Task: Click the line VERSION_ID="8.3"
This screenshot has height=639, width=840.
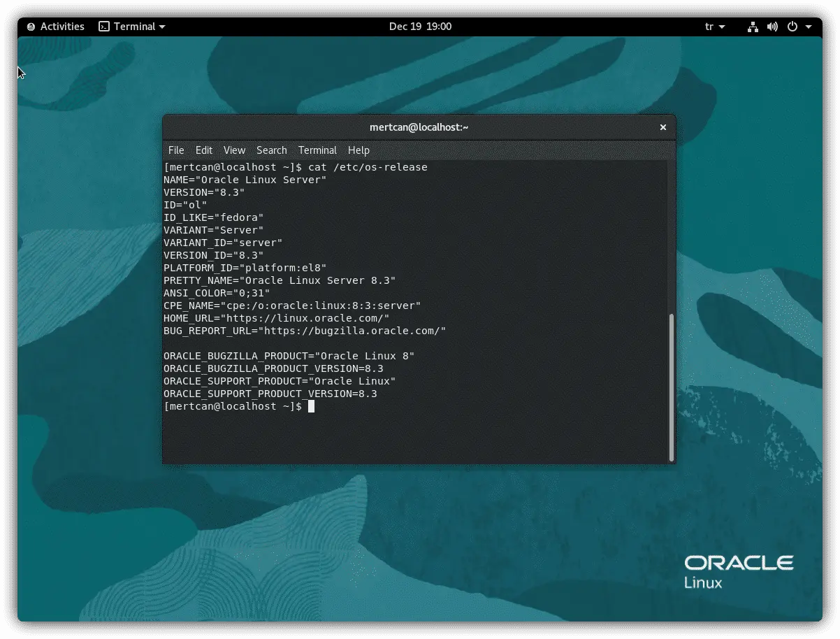Action: 214,255
